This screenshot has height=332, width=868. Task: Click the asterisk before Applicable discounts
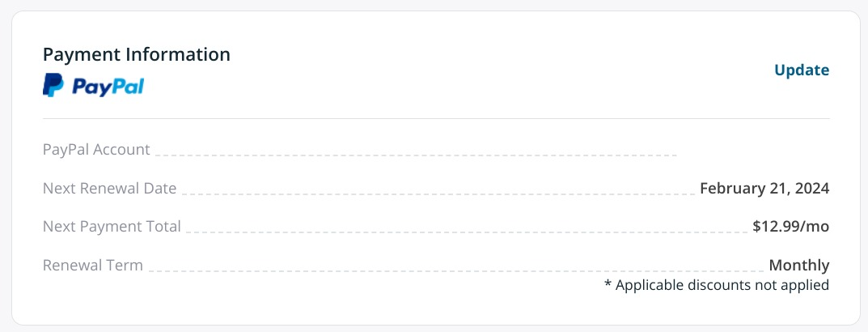tap(608, 285)
